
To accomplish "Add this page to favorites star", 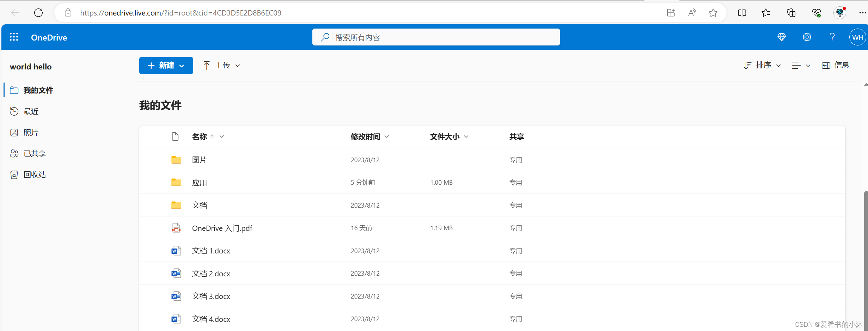I will tap(713, 13).
